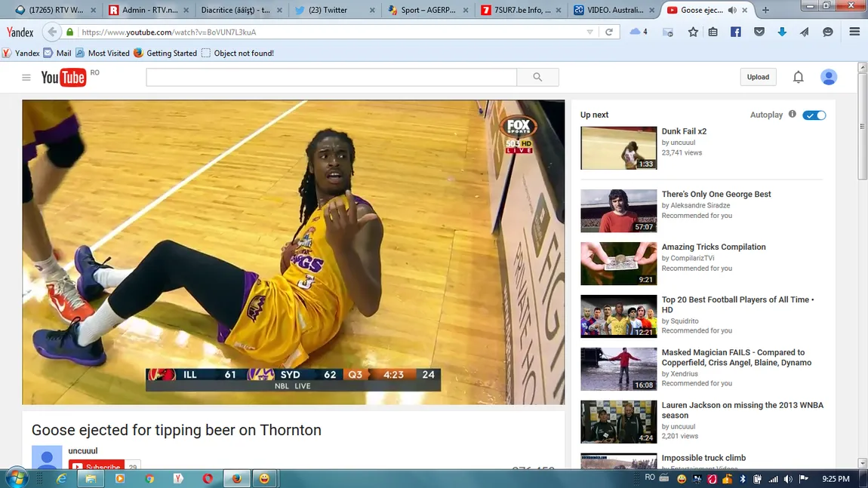The height and width of the screenshot is (488, 868).
Task: Click the YouTube search magnifier button
Action: 537,77
